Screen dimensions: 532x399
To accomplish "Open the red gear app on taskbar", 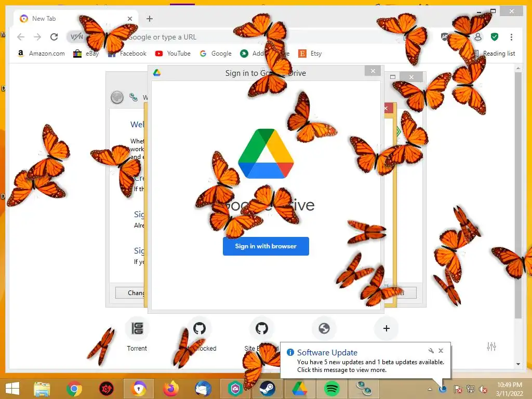I will (106, 389).
